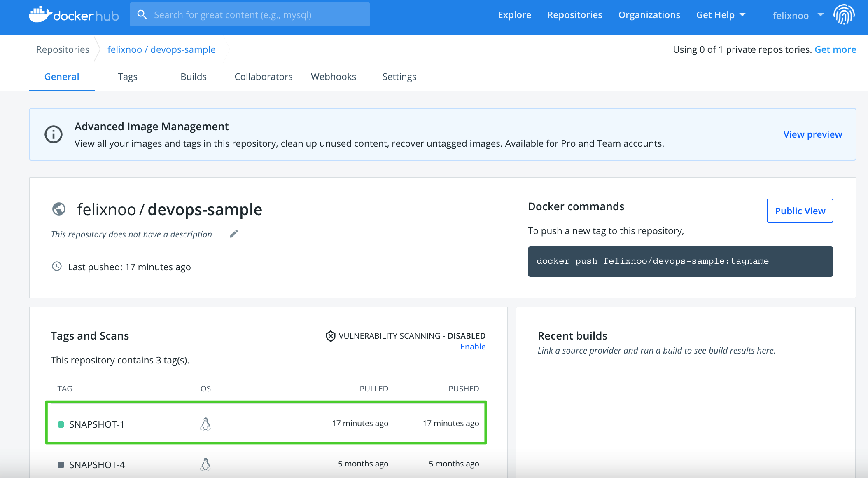The image size is (868, 478).
Task: Open the Organizations menu
Action: (649, 15)
